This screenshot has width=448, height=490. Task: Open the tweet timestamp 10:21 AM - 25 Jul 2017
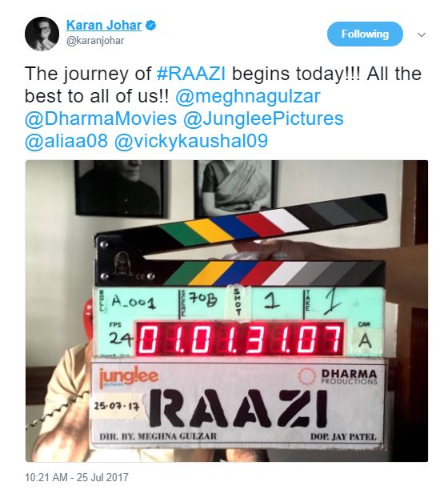[77, 477]
